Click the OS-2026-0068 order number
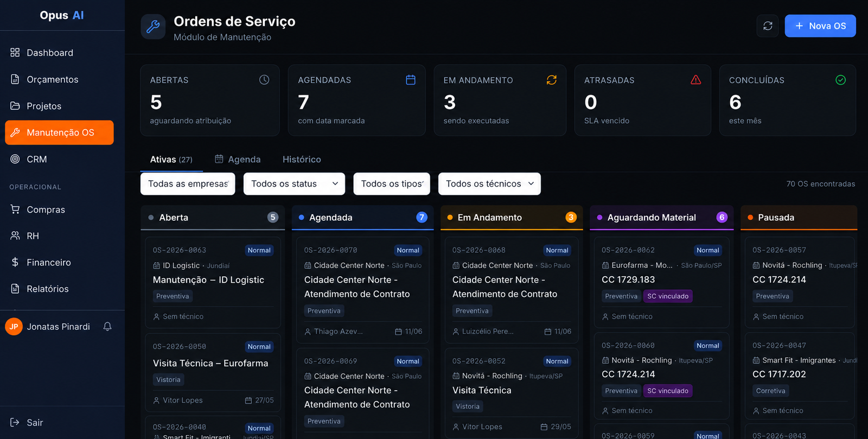 coord(479,250)
